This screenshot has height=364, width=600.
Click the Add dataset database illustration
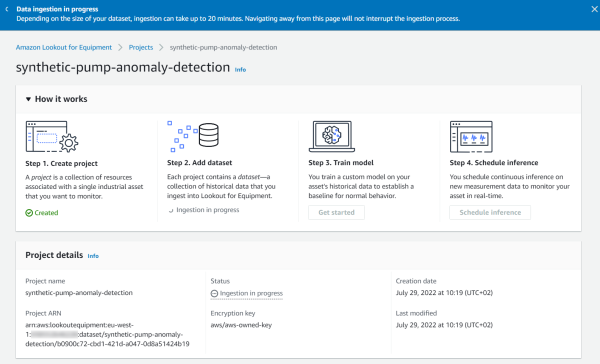193,136
